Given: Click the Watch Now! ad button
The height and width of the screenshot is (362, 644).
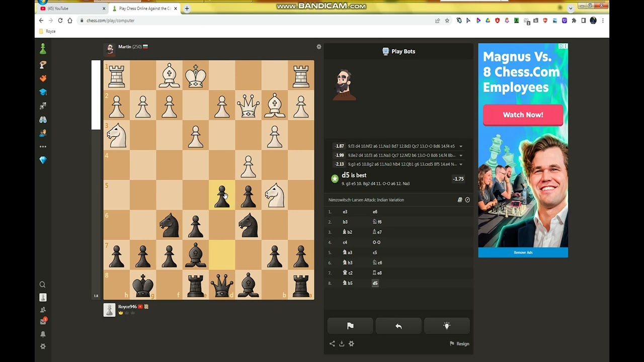Looking at the screenshot, I should (523, 115).
